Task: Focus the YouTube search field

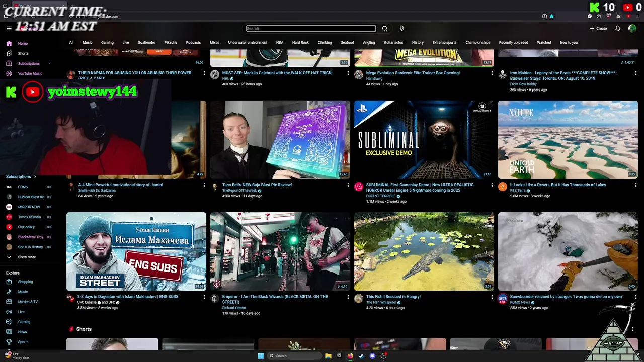Action: click(x=311, y=29)
